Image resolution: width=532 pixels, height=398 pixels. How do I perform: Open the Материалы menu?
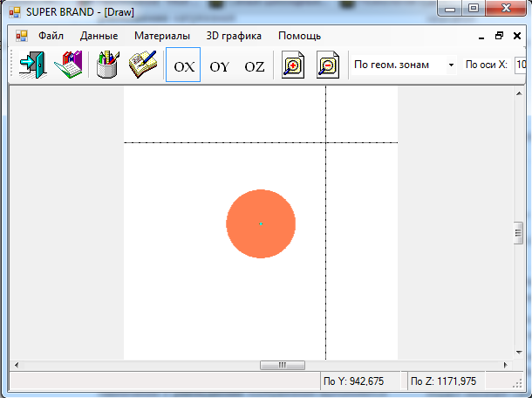tap(162, 36)
